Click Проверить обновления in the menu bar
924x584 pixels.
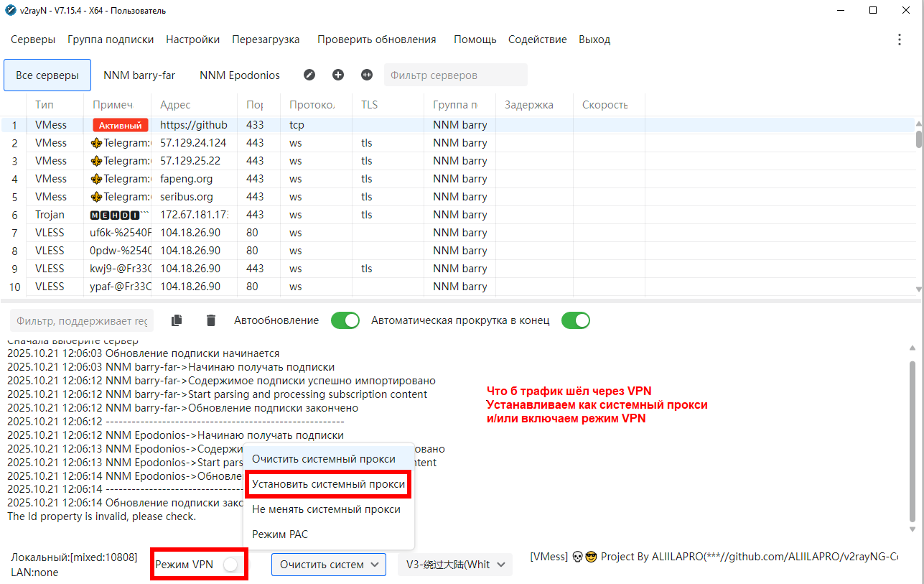tap(376, 40)
